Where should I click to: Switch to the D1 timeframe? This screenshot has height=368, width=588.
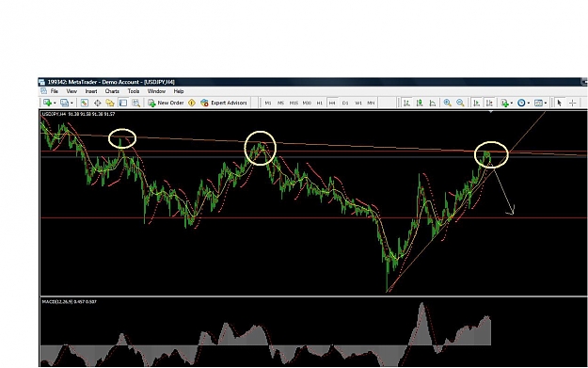pos(345,103)
